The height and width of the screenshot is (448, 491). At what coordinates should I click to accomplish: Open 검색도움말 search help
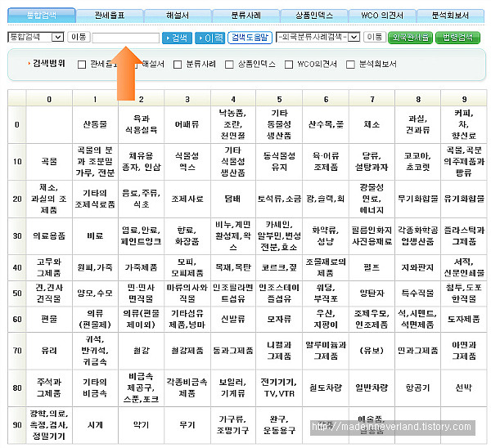coord(250,38)
